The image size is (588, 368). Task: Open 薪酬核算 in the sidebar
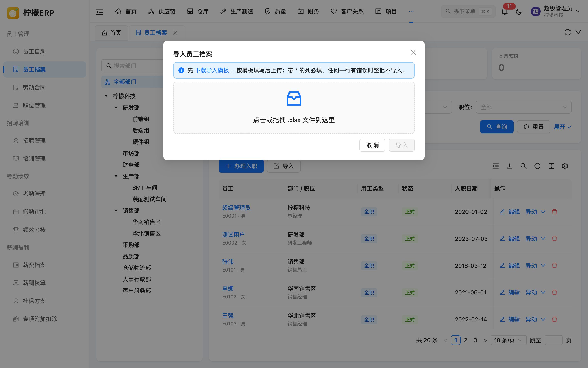click(x=45, y=283)
